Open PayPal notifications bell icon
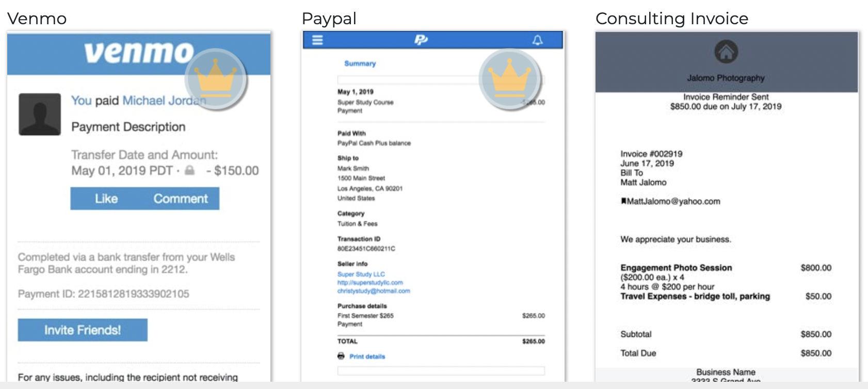Viewport: 868px width, 389px height. tap(537, 40)
